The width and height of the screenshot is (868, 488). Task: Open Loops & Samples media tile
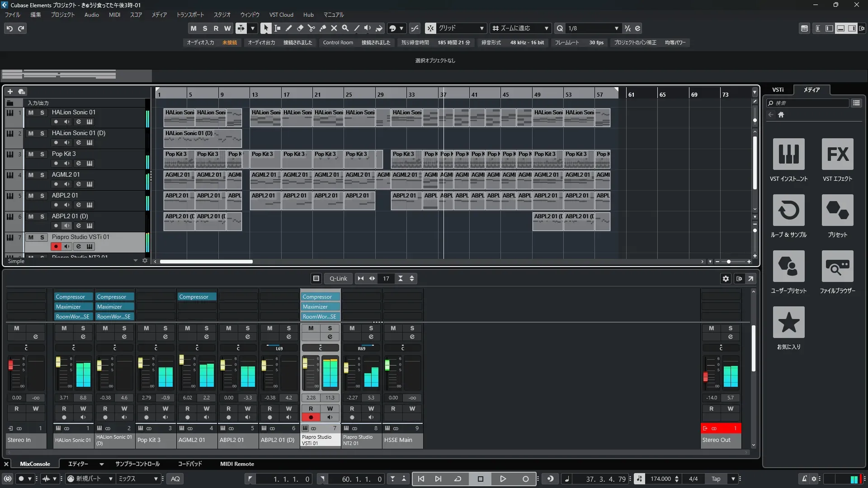[x=788, y=211]
